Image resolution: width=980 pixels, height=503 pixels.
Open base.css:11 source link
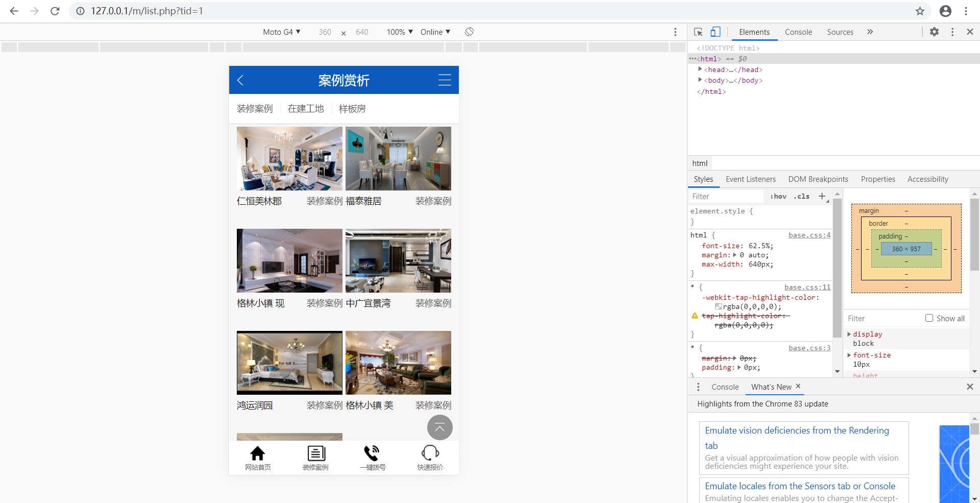coord(807,287)
